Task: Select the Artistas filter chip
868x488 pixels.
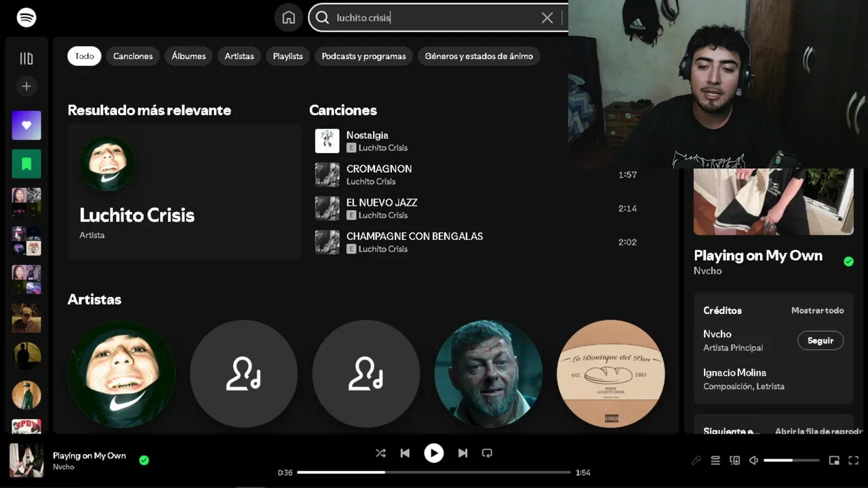Action: 239,56
